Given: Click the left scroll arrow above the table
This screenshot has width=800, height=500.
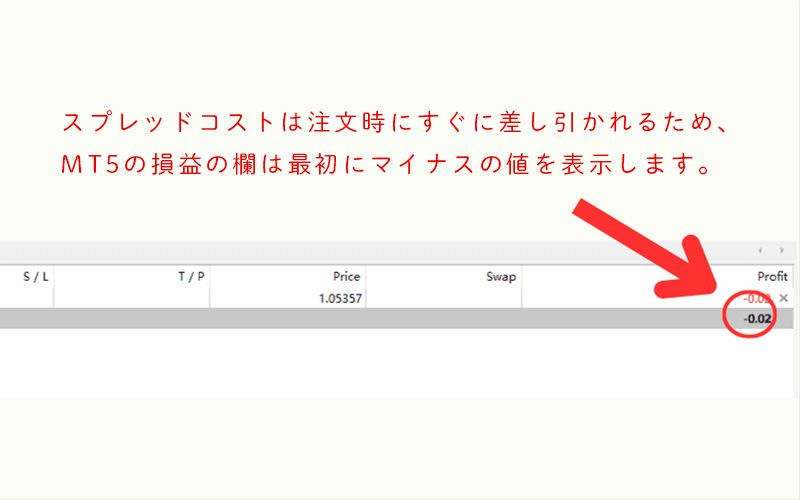Looking at the screenshot, I should (759, 250).
